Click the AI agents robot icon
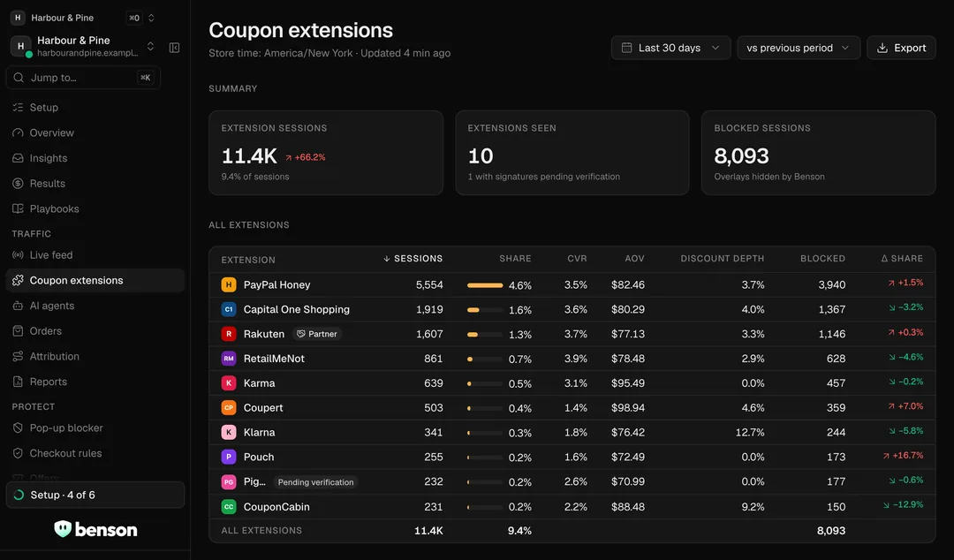 click(18, 306)
